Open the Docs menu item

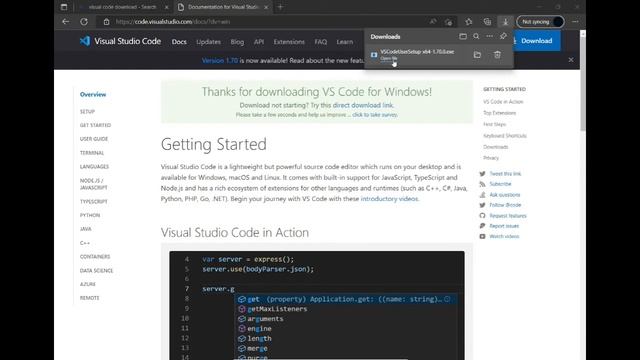pos(179,42)
